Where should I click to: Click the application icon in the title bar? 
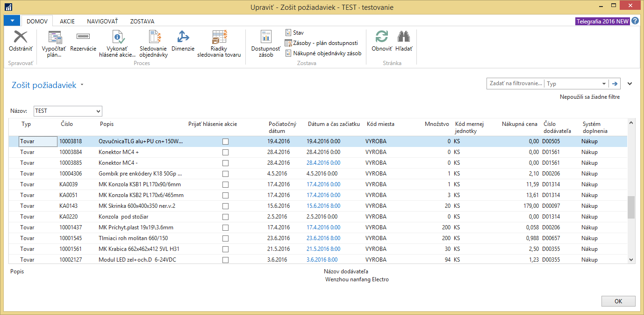pos(8,7)
